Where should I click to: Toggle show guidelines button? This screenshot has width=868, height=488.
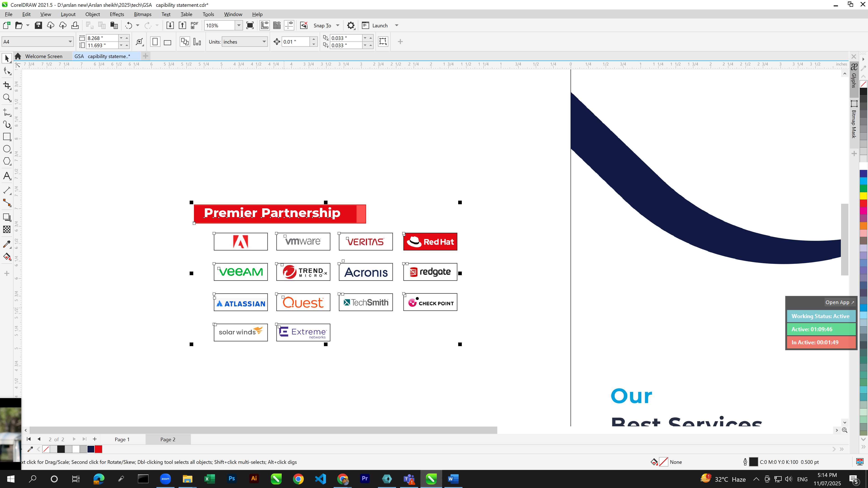click(x=289, y=25)
